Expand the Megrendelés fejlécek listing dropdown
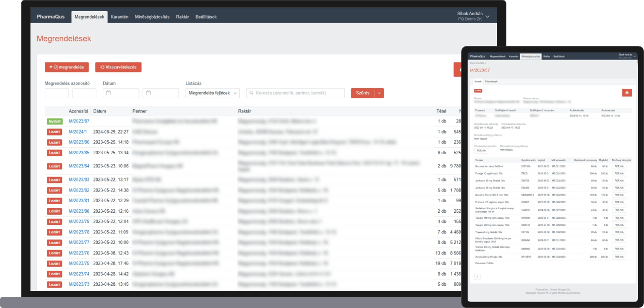644x308 pixels. (213, 93)
